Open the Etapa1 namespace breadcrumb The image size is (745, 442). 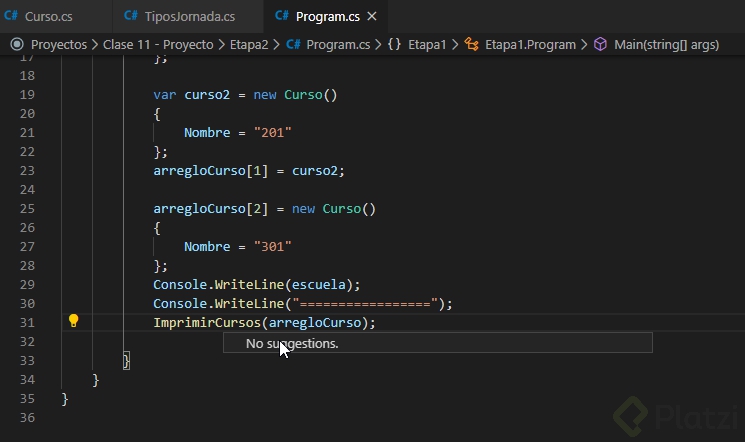pyautogui.click(x=427, y=45)
